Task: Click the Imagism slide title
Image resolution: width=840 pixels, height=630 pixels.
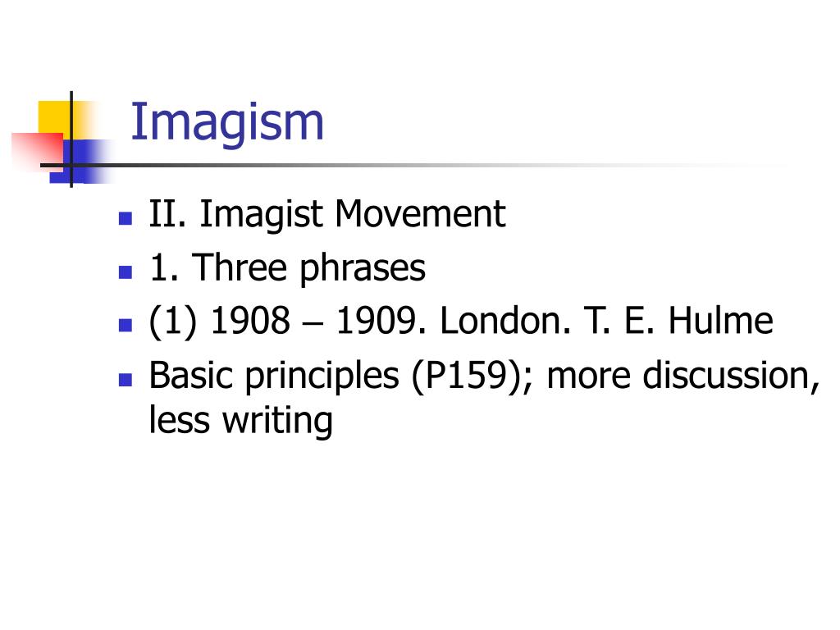Action: point(227,125)
